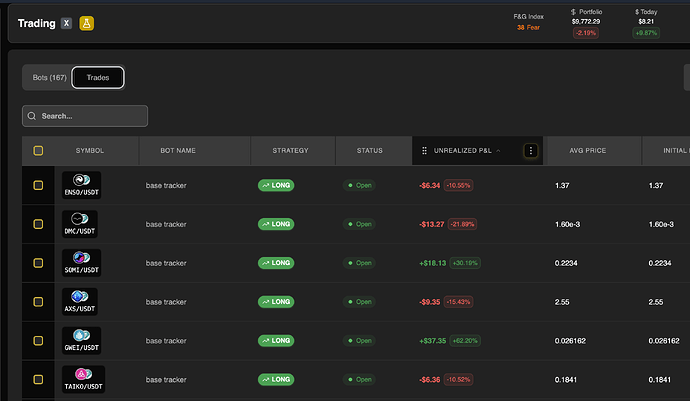690x401 pixels.
Task: Click the 0.026162 avg price for GWEI/USDT
Action: [x=570, y=341]
